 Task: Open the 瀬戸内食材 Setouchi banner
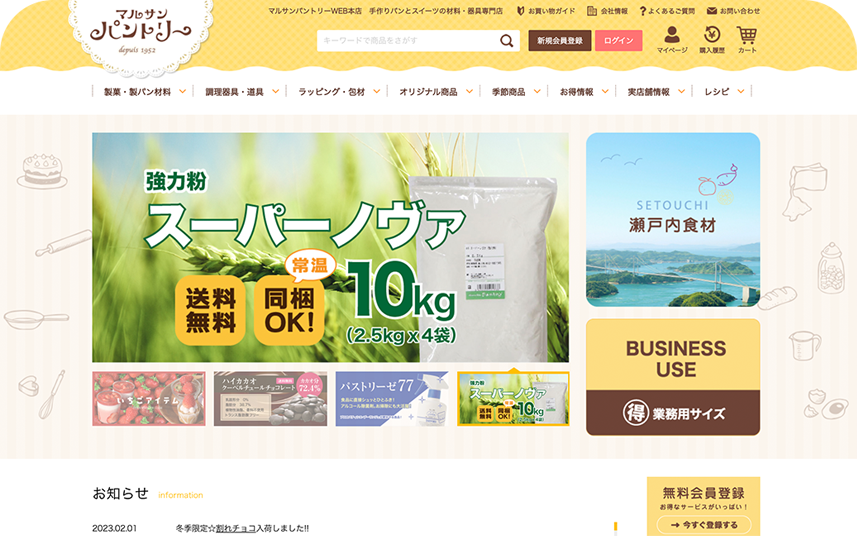point(673,220)
